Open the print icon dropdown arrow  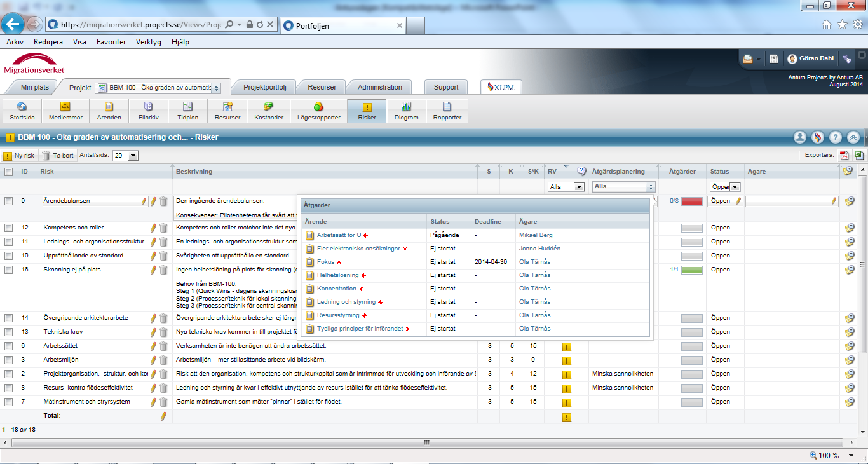point(759,59)
